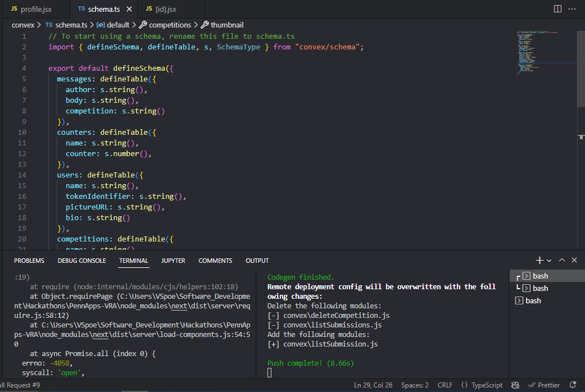
Task: Select the second split bash terminal
Action: [547, 288]
